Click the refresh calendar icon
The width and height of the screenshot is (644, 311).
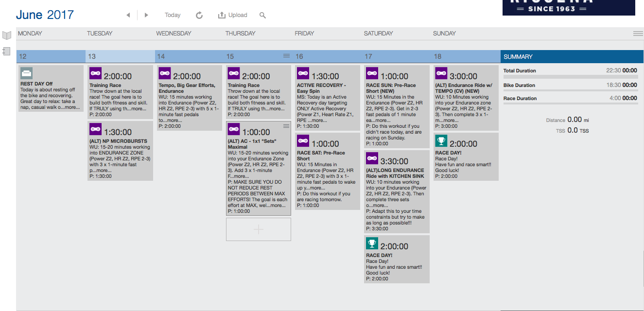[199, 15]
